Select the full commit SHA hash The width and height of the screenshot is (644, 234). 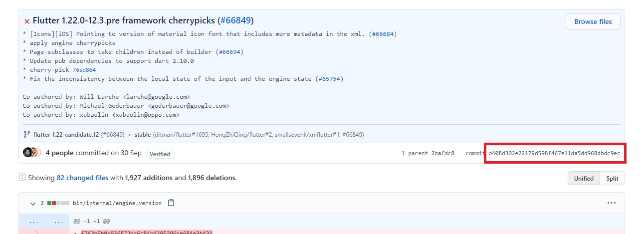coord(554,153)
